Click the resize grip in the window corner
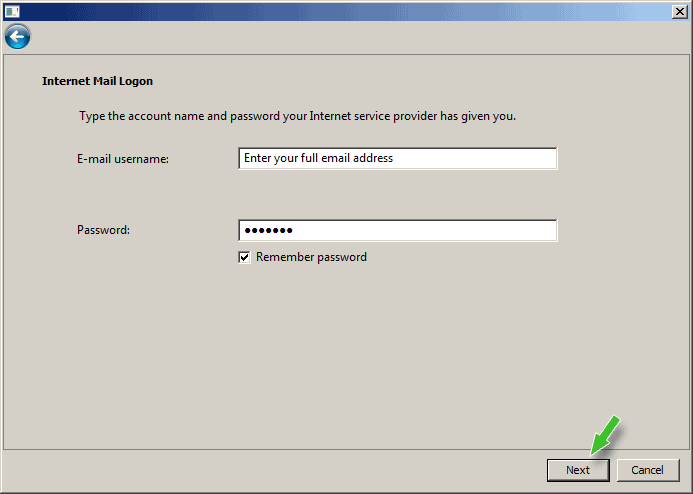693x494 pixels. pyautogui.click(x=685, y=487)
